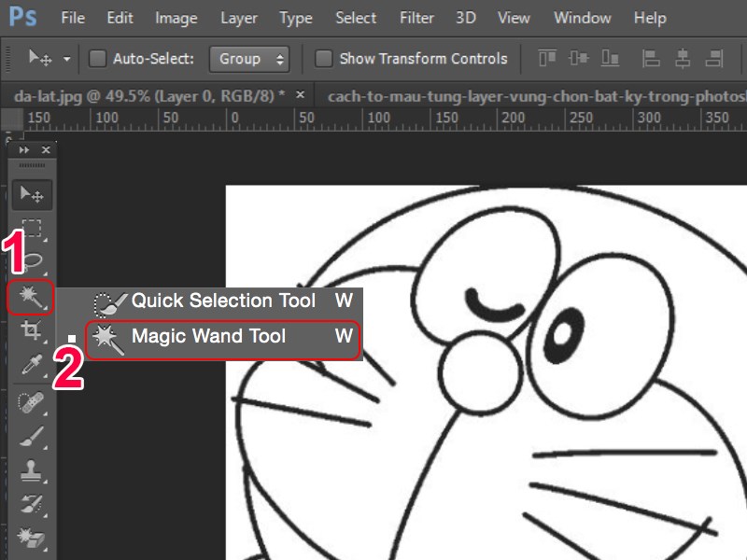Open the tool preset picker arrow
The width and height of the screenshot is (747, 560).
click(66, 59)
